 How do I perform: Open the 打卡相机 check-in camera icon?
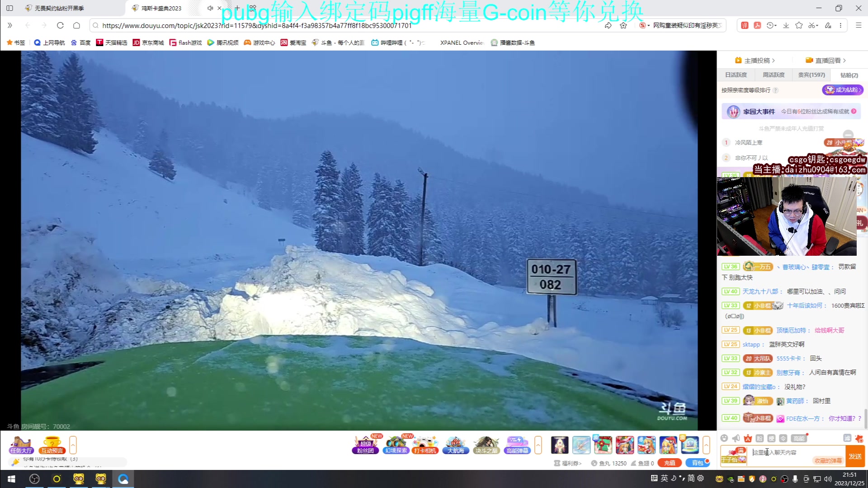point(425,445)
